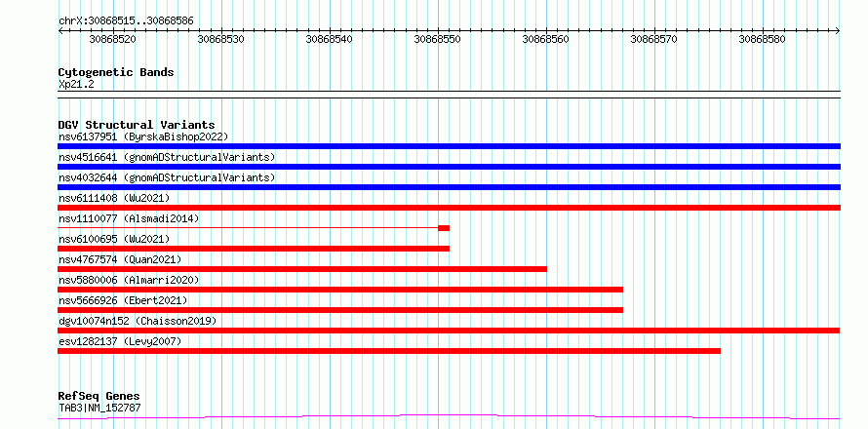
Task: Click the small red block of nsv1110077
Action: pyautogui.click(x=444, y=228)
